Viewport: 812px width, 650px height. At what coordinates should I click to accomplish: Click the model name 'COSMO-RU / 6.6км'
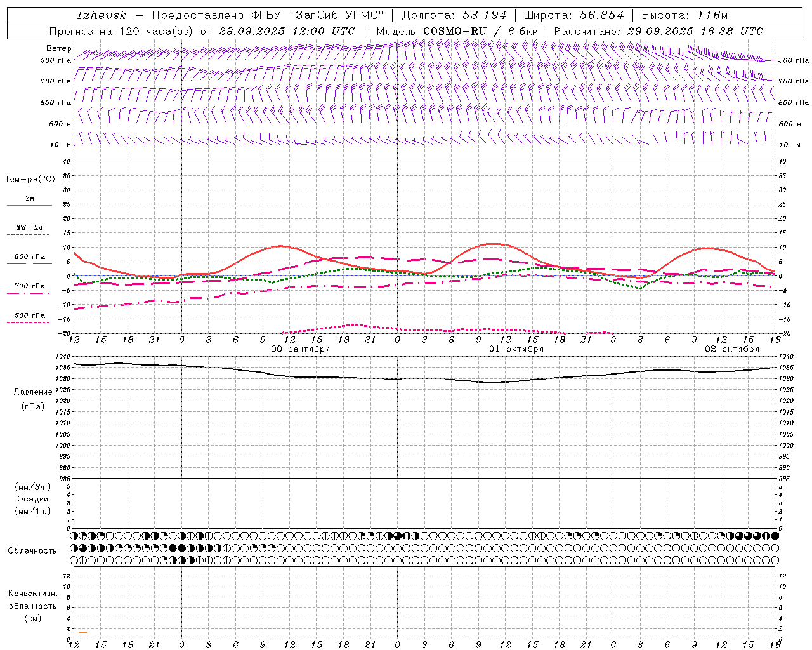pyautogui.click(x=480, y=31)
